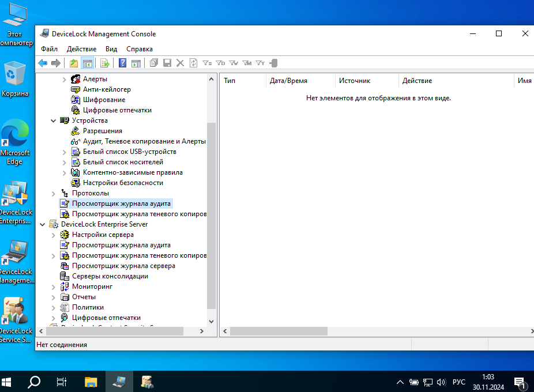Expand Контентно-зависимые правила node
The width and height of the screenshot is (534, 392).
tap(65, 173)
